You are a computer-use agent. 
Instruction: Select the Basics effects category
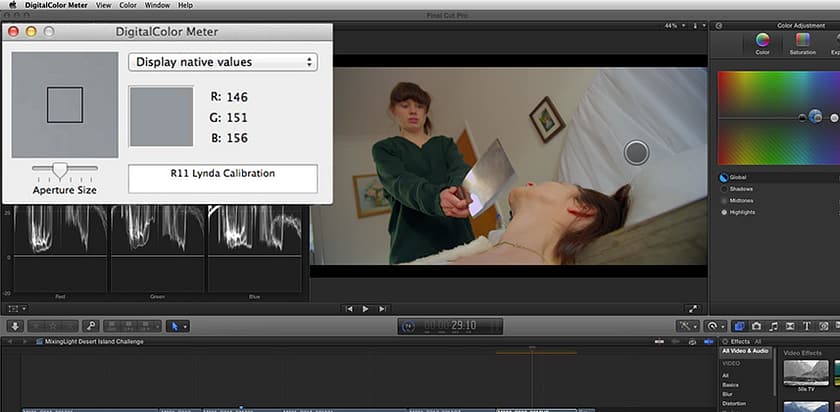point(730,385)
